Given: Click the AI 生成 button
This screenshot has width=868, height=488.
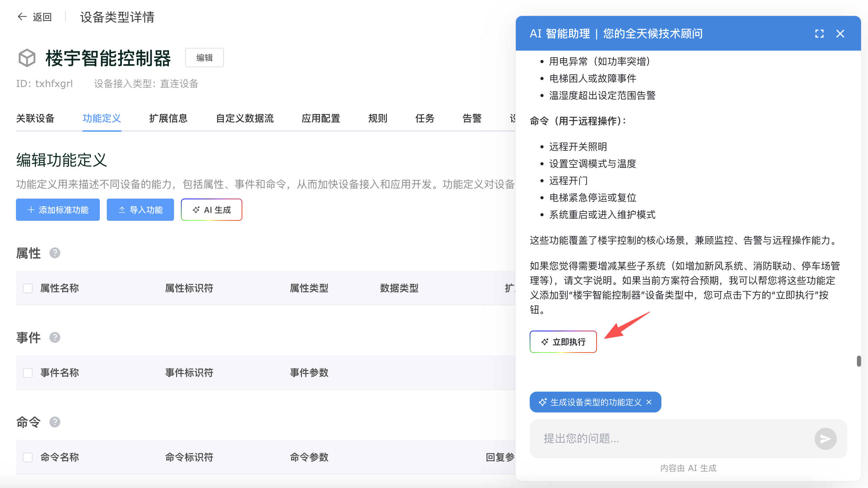Looking at the screenshot, I should (x=211, y=210).
